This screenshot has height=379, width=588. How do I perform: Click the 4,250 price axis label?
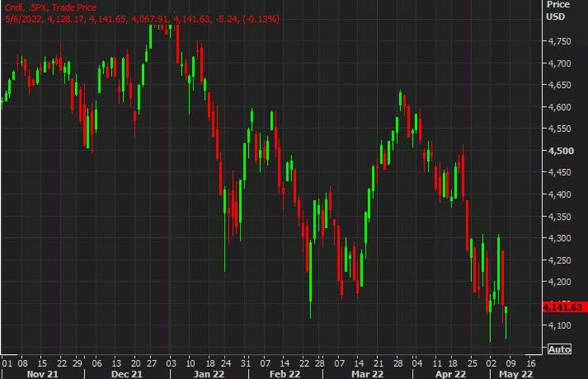click(x=559, y=260)
